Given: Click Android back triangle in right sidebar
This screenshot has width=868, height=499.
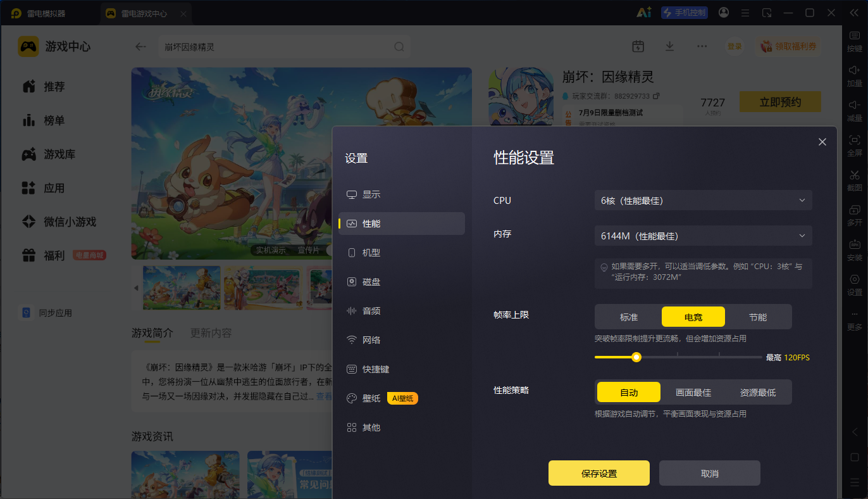Looking at the screenshot, I should pyautogui.click(x=855, y=432).
